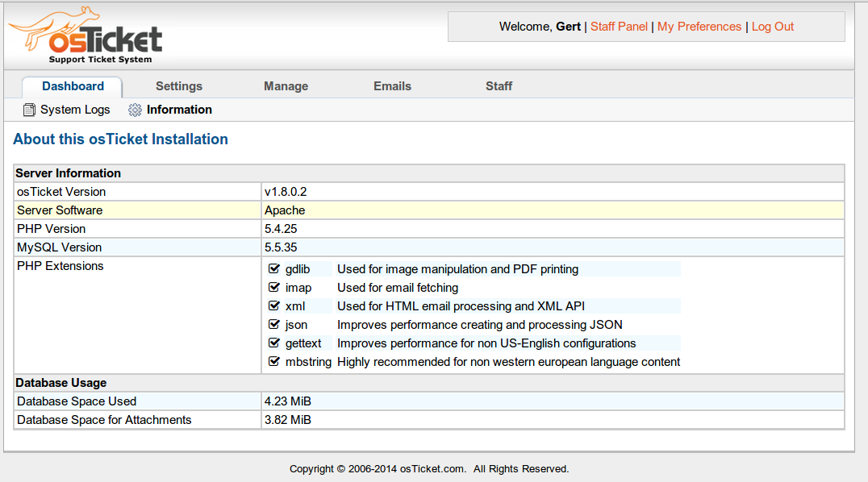Open the Emails tab
The height and width of the screenshot is (482, 868).
click(x=392, y=86)
